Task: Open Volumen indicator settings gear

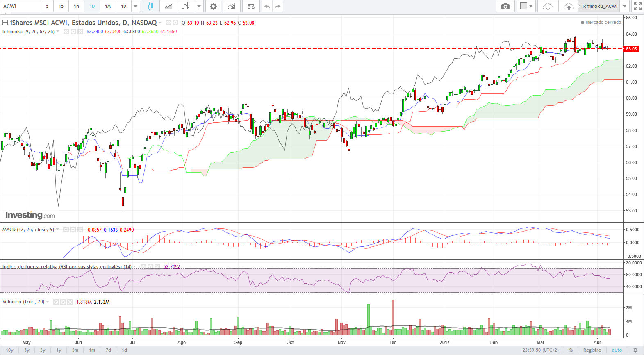Action: (63, 302)
